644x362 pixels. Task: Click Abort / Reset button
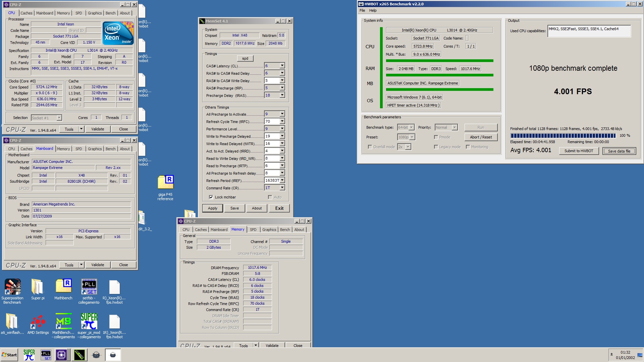481,137
